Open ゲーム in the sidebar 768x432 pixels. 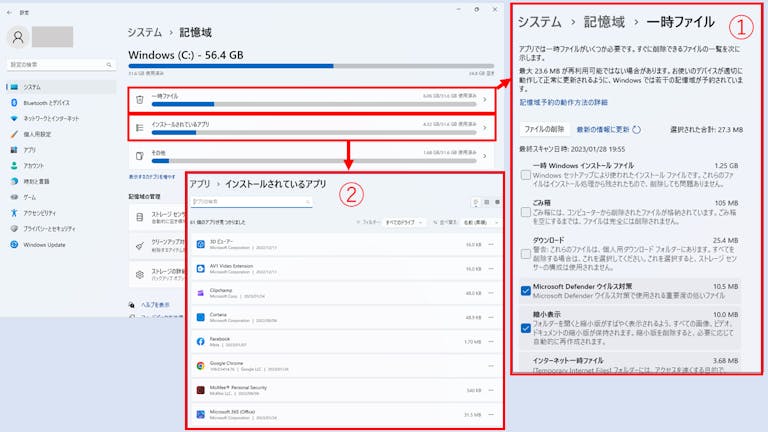29,197
